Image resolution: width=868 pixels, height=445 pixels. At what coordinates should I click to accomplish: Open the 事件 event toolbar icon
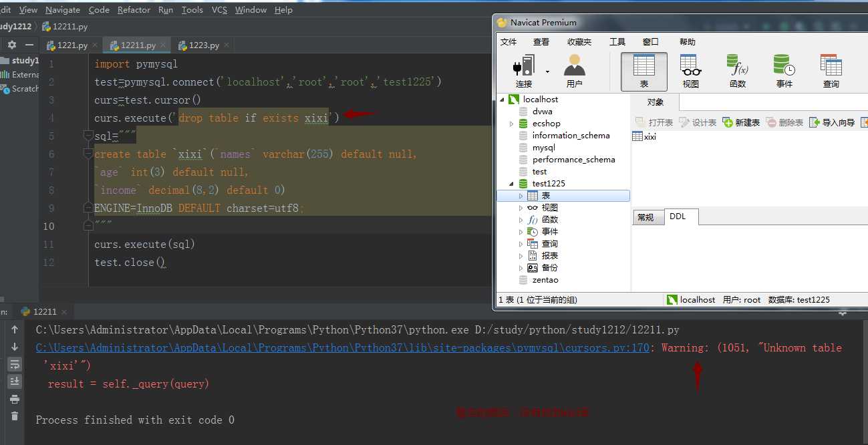pos(784,71)
